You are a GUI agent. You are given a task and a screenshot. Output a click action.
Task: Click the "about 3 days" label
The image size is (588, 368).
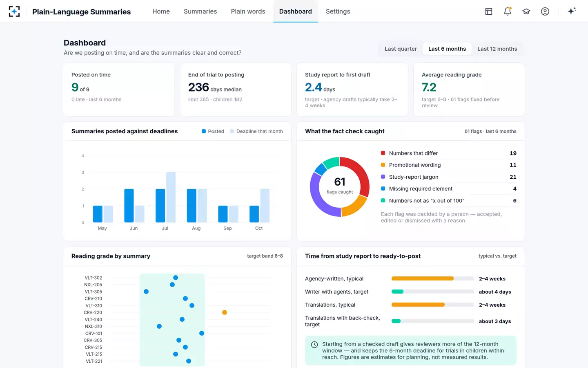coord(495,321)
